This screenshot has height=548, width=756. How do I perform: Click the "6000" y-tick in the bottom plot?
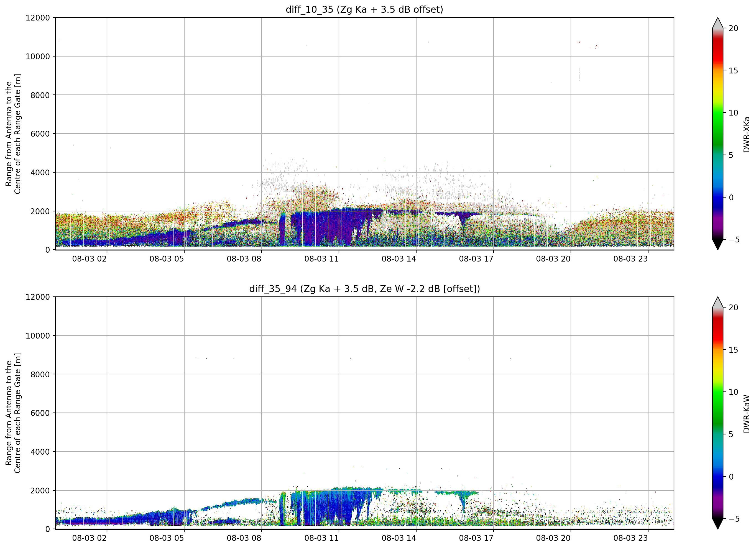point(40,413)
